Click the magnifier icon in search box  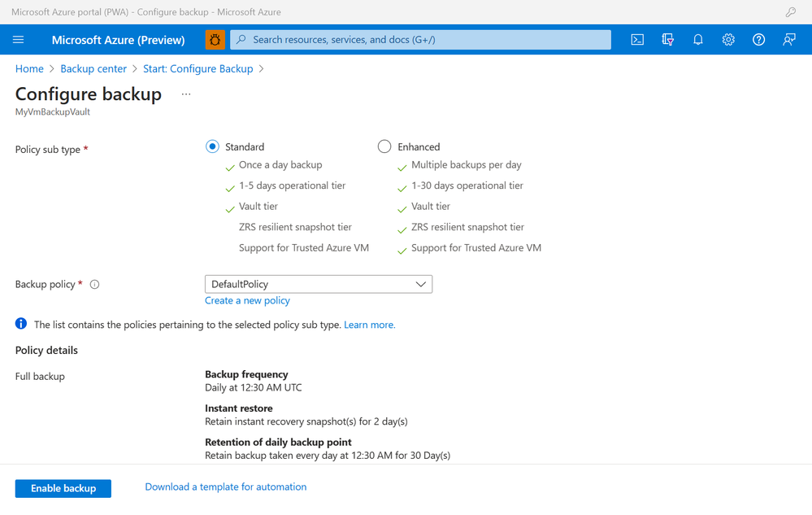(241, 39)
